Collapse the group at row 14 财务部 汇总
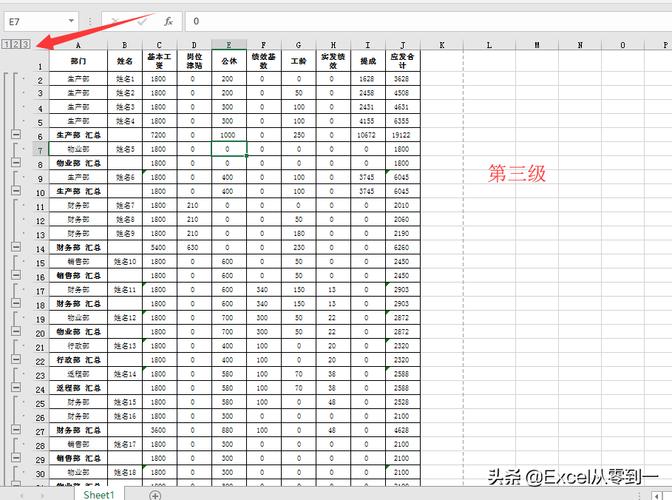672x500 pixels. coord(16,247)
